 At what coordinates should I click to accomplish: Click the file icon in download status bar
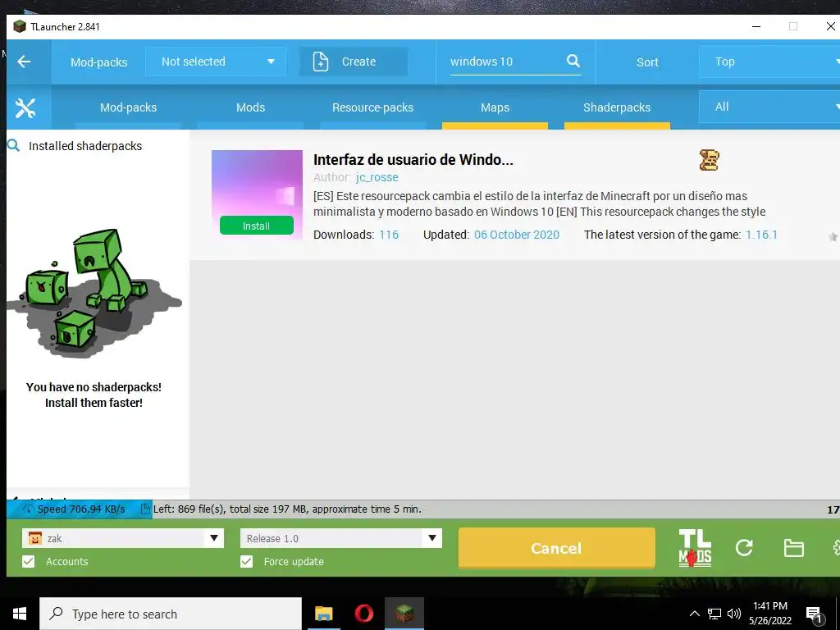[145, 509]
